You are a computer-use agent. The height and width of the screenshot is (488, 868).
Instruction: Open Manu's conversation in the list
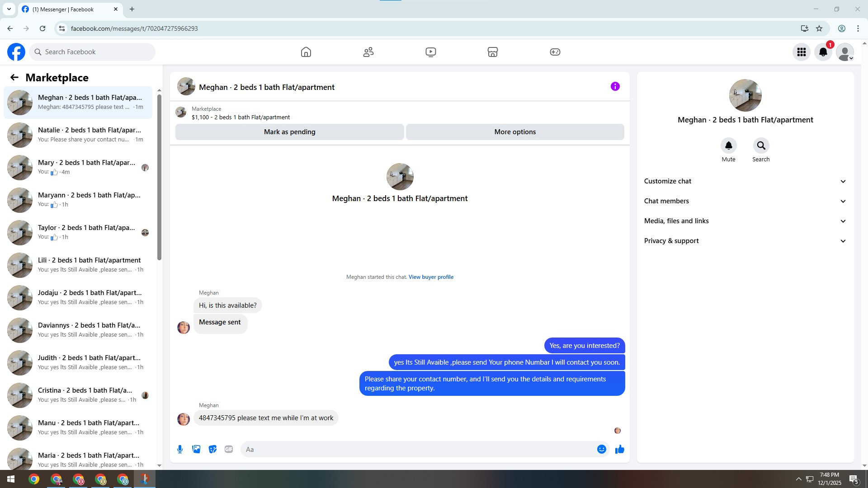78,428
